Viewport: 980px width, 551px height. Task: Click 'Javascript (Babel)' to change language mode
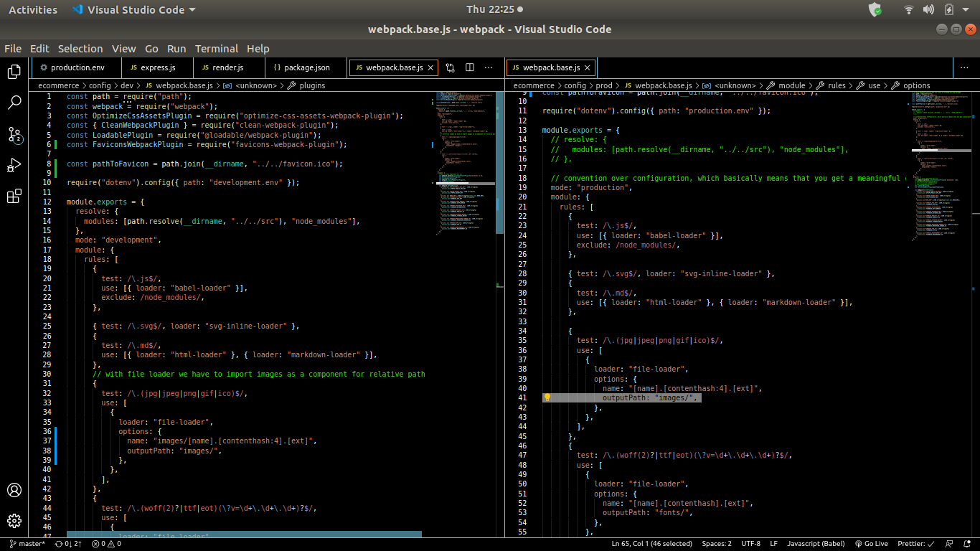[x=816, y=544]
